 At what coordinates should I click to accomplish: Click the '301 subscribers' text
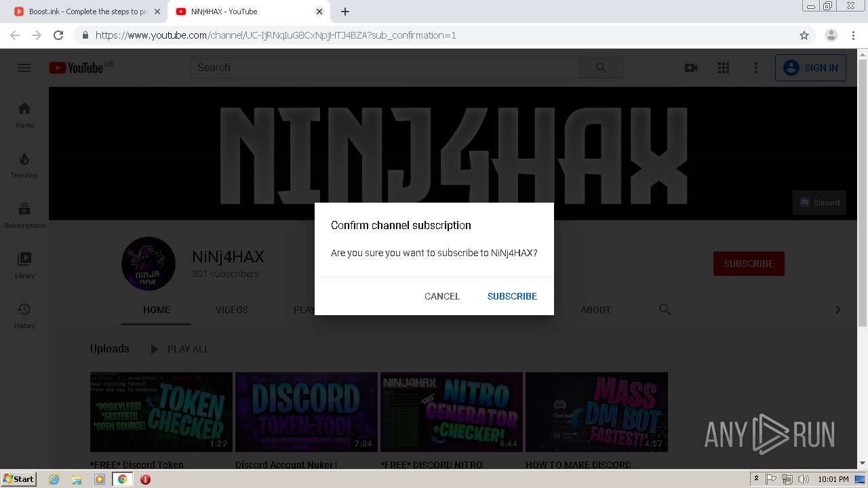pos(225,274)
